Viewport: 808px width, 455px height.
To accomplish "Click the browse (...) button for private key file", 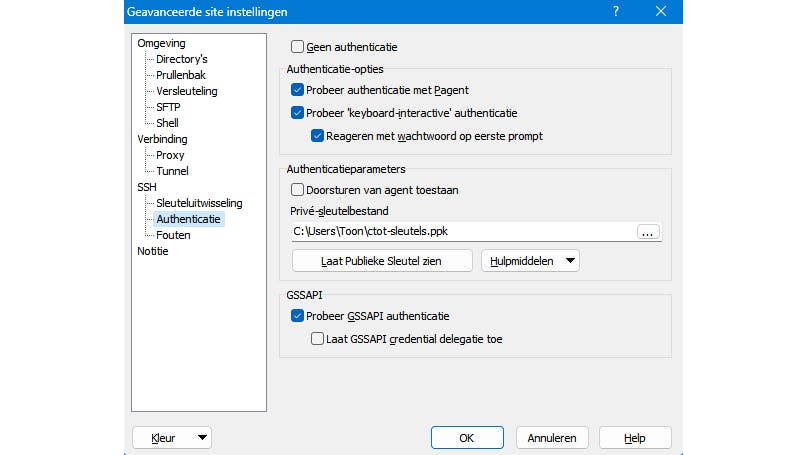I will 648,232.
